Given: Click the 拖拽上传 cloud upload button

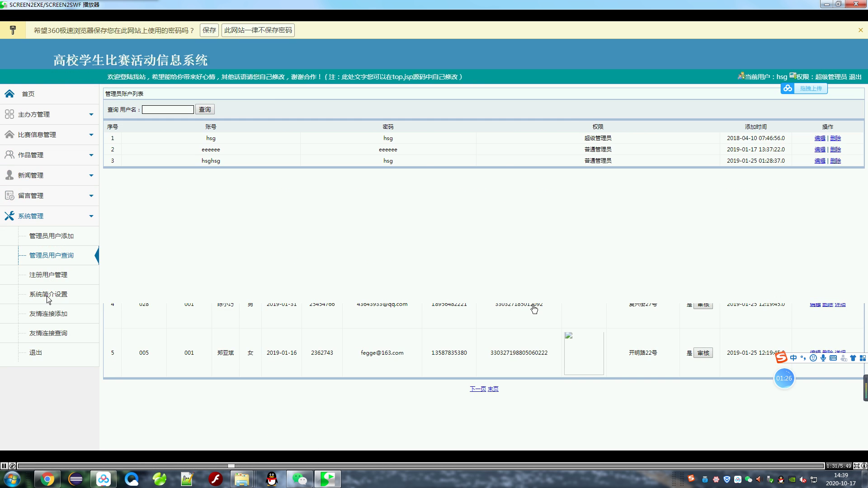Looking at the screenshot, I should pos(804,89).
